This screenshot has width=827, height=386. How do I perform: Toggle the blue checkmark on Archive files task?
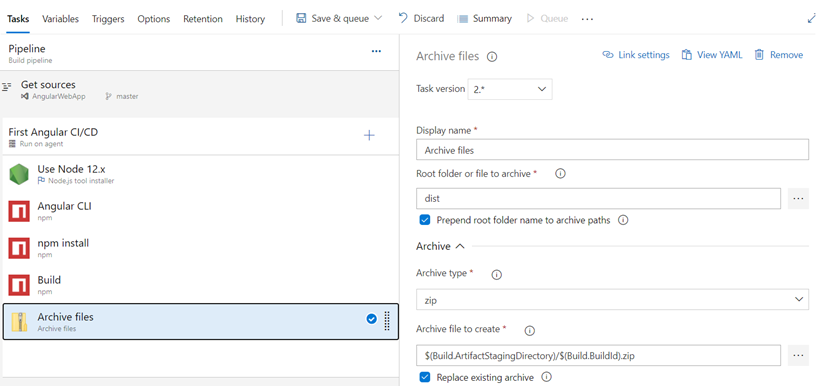coord(371,319)
